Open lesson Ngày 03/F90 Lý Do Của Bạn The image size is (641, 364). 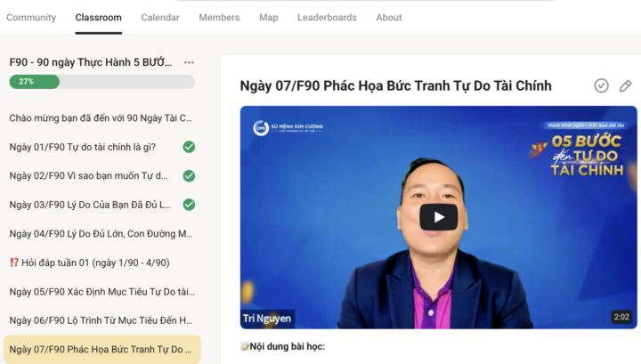click(102, 205)
